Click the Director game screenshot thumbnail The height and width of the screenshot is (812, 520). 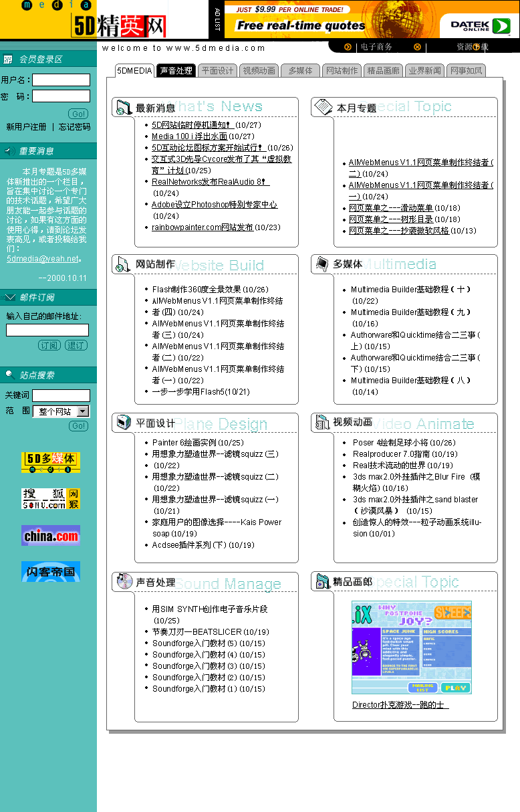coord(412,647)
